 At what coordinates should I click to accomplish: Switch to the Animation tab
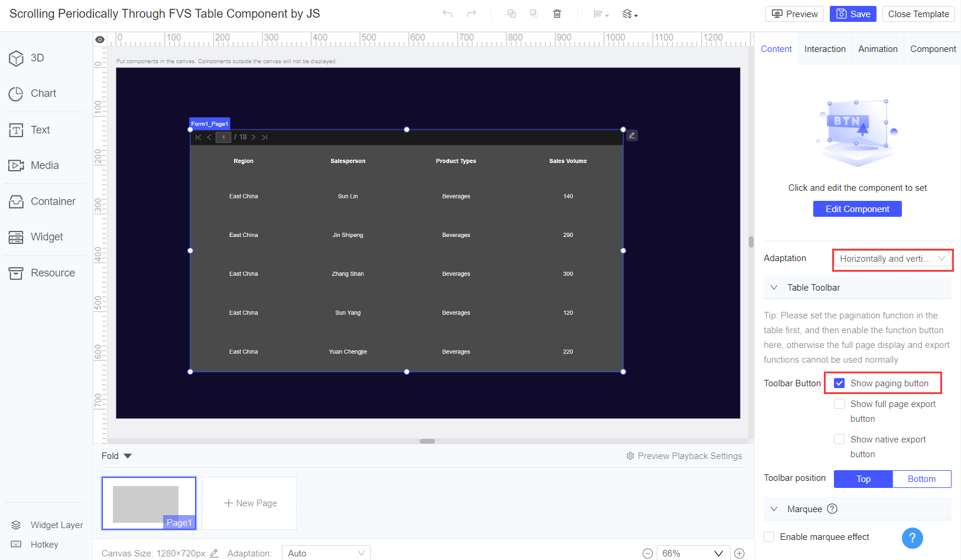coord(878,49)
